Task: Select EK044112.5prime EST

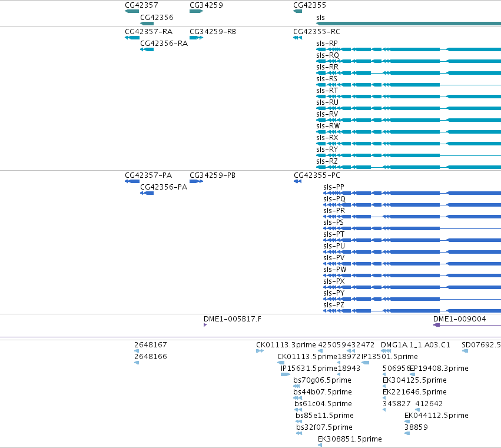Action: (407, 422)
